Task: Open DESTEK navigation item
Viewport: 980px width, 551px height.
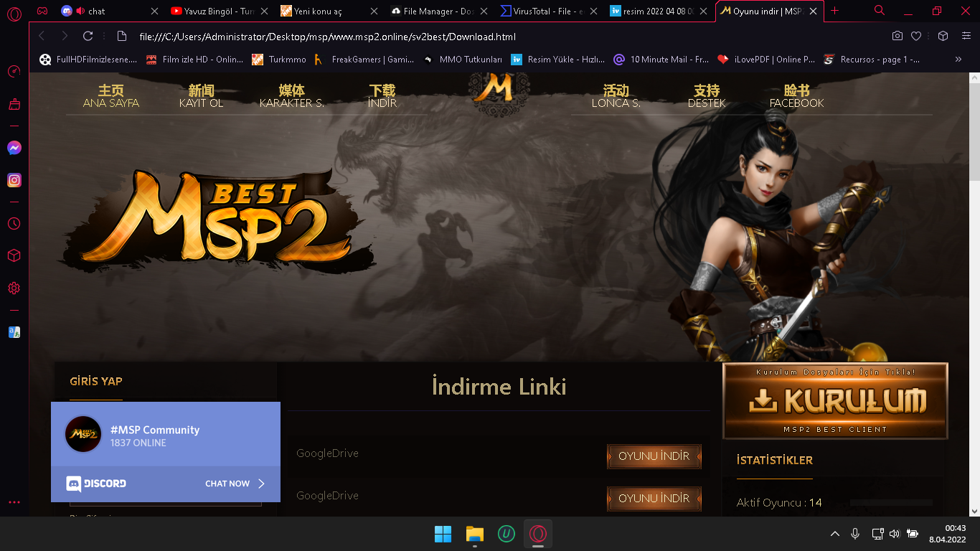Action: (707, 96)
